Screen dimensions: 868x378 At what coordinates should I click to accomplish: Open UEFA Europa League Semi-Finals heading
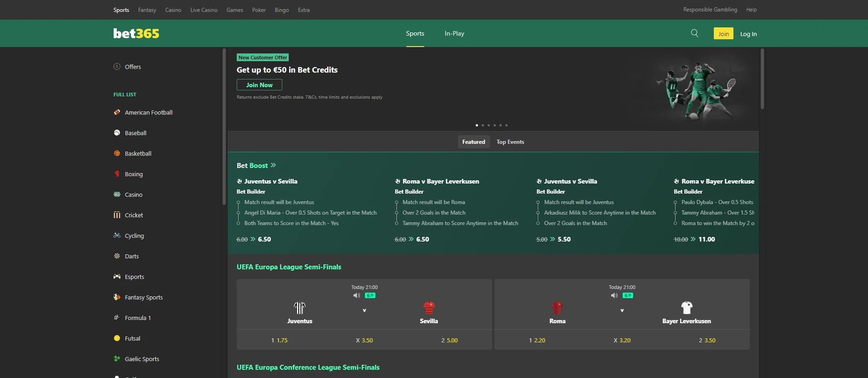pyautogui.click(x=289, y=267)
